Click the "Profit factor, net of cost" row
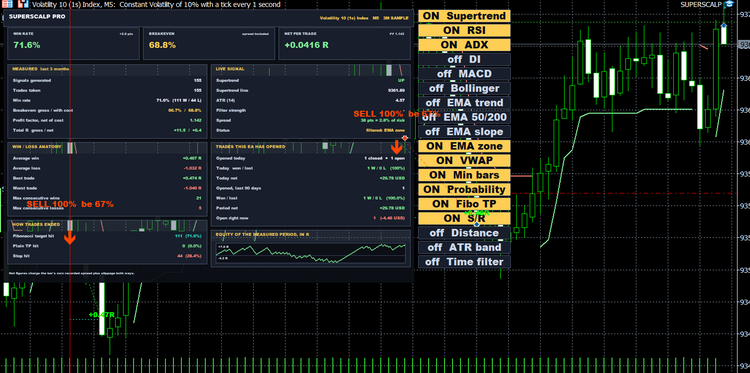Viewport: 750px width, 373px height. tap(108, 121)
